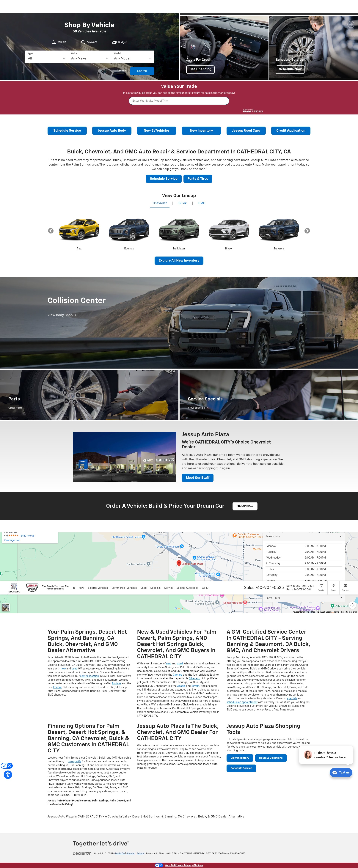Screen dimensions: 358x868
Task: Click the Map pin icon in the header
Action: click(333, 586)
